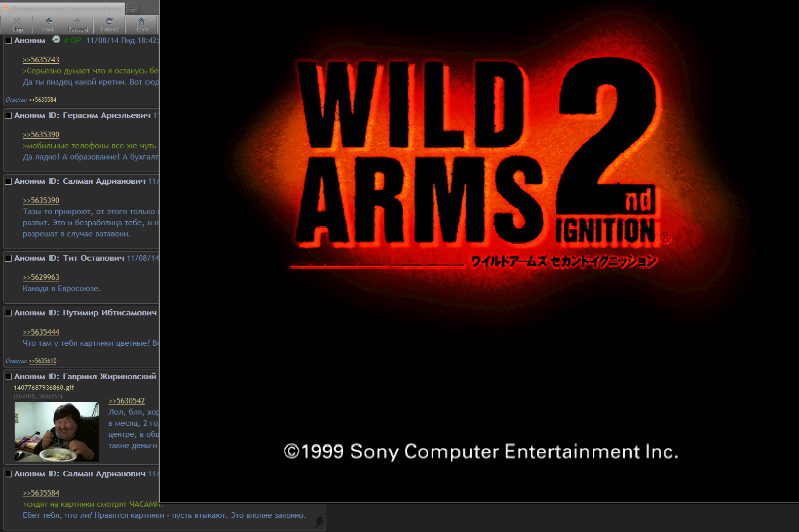Screen dimensions: 799x532
Task: Tick the Гавриил Жириновский post checkbox
Action: 8,377
